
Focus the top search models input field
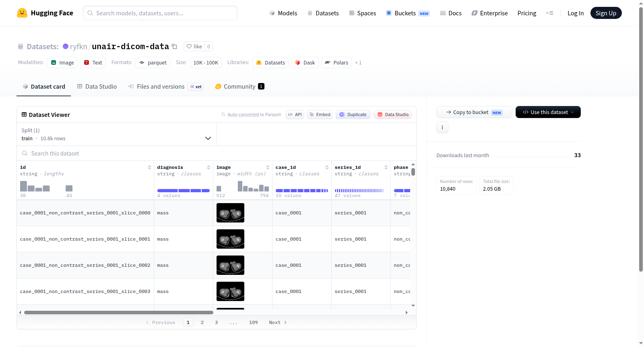(160, 13)
